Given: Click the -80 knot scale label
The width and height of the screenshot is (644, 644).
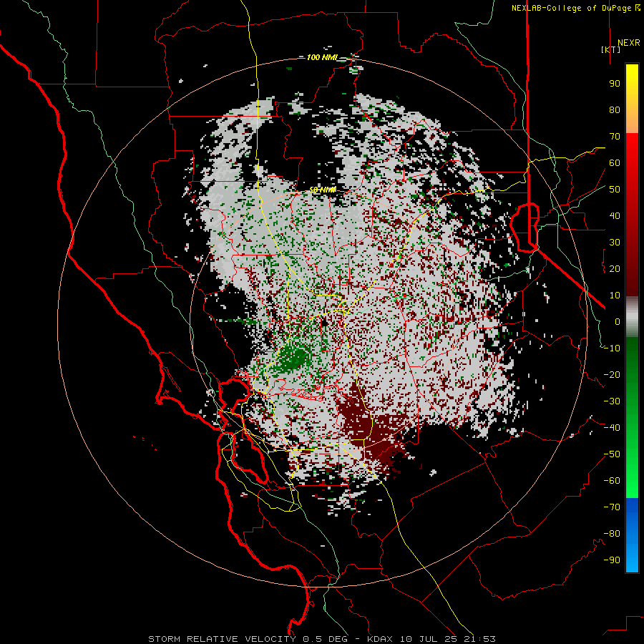Looking at the screenshot, I should pos(612,534).
